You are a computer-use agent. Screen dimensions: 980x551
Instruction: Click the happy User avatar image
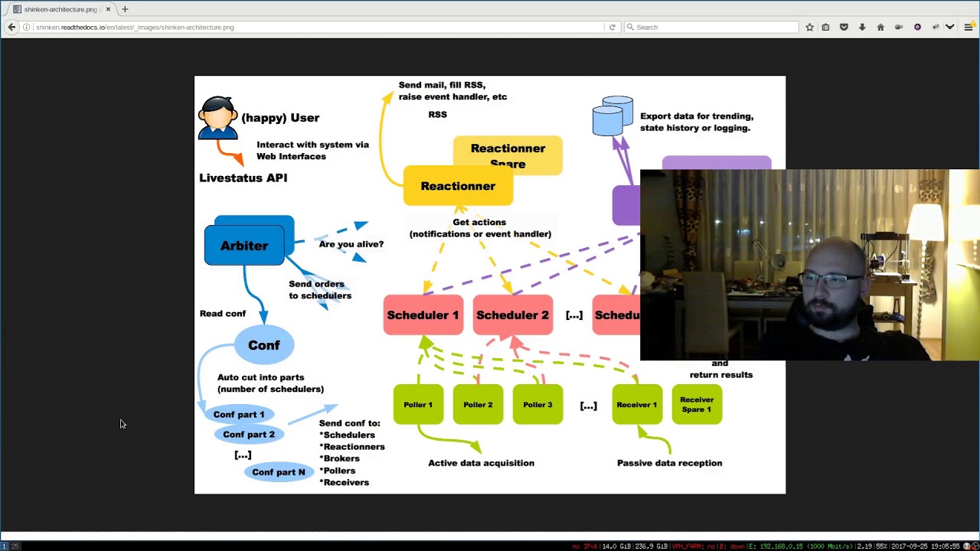coord(217,117)
